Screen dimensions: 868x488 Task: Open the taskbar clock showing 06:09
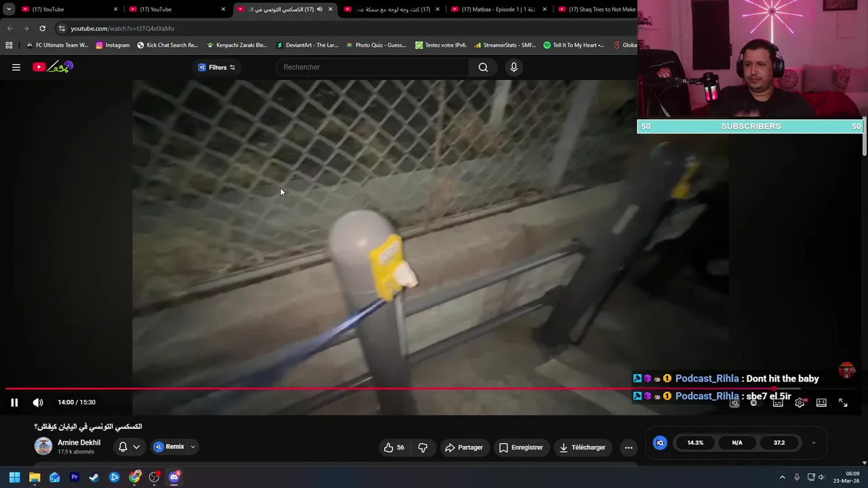[x=846, y=477]
